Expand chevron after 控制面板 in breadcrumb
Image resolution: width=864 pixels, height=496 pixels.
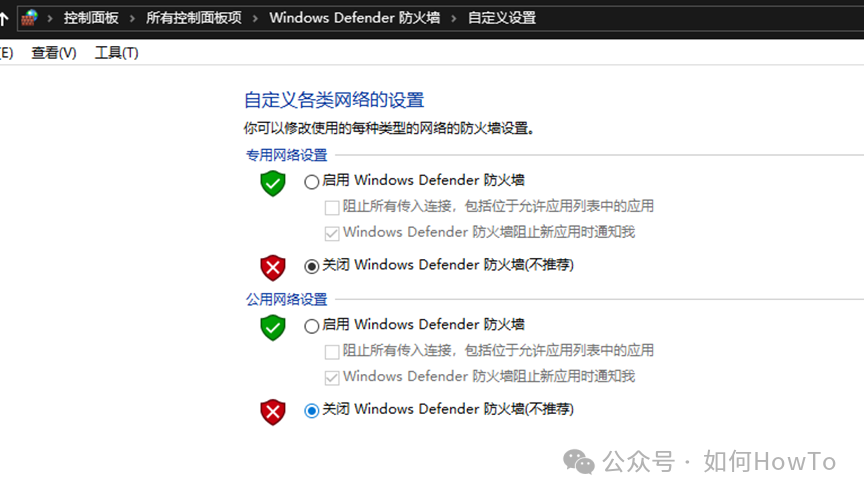click(x=132, y=18)
